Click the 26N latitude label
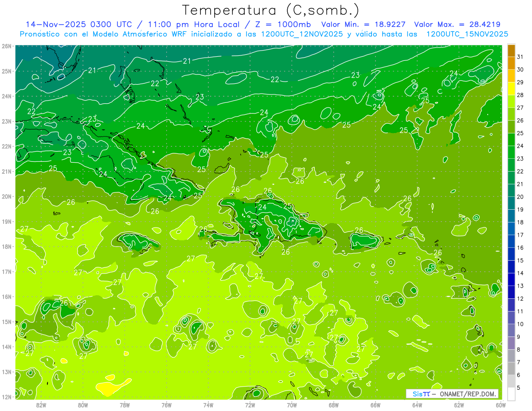The height and width of the screenshot is (411, 532). (x=6, y=46)
